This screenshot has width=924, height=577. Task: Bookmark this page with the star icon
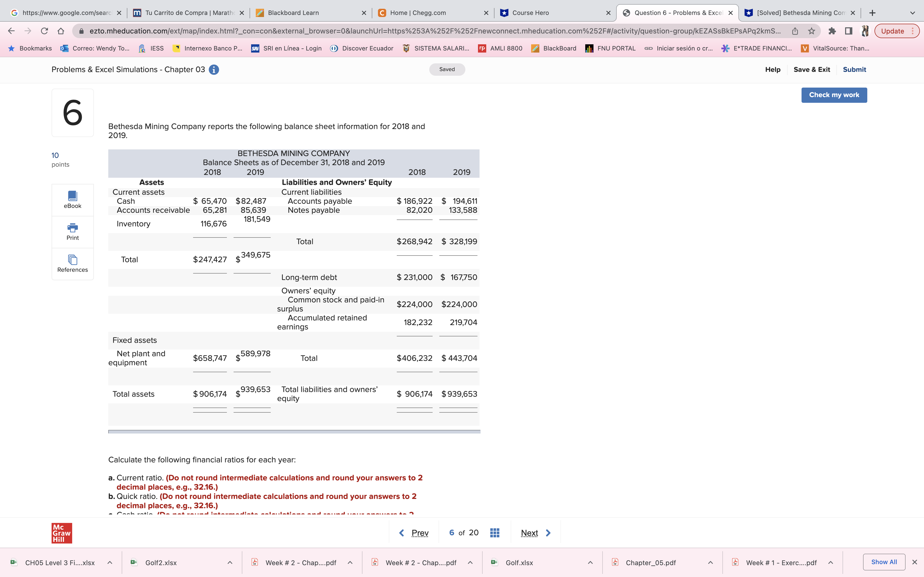click(812, 31)
